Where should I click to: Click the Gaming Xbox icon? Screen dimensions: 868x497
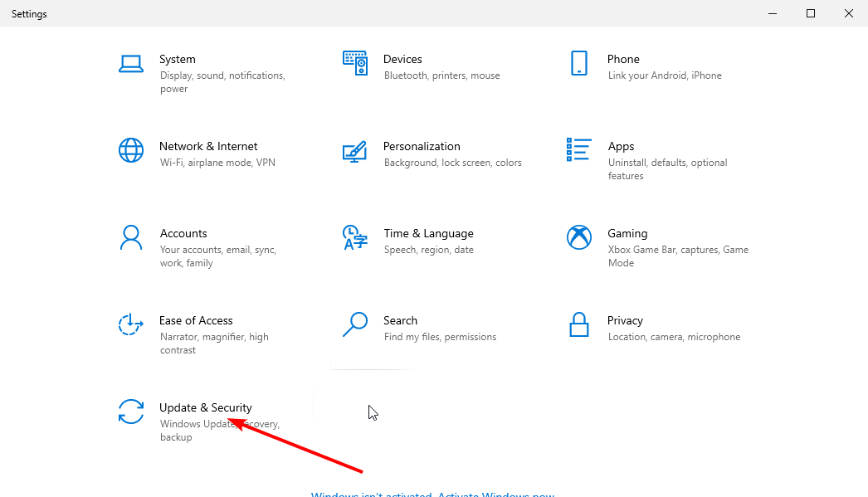[x=579, y=238]
